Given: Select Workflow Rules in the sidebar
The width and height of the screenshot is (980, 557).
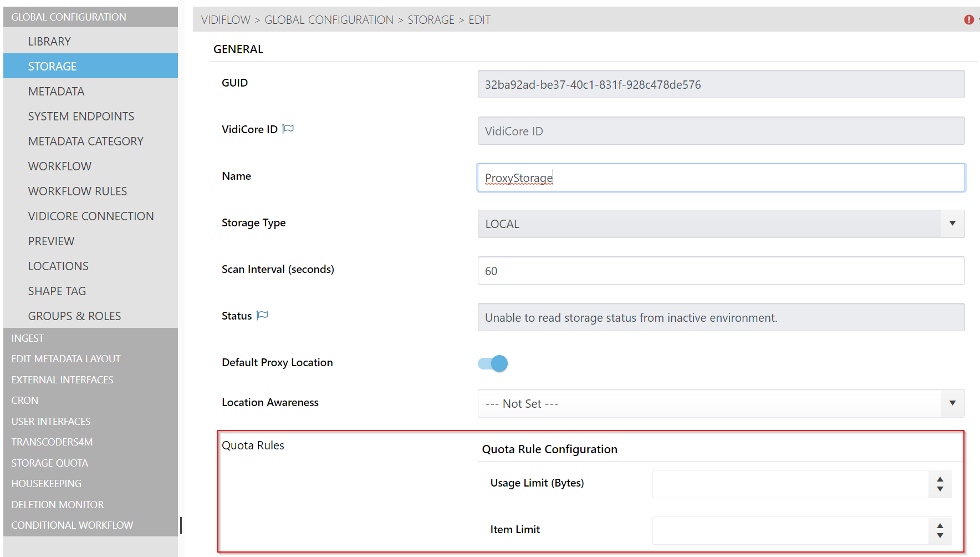Looking at the screenshot, I should click(x=78, y=191).
